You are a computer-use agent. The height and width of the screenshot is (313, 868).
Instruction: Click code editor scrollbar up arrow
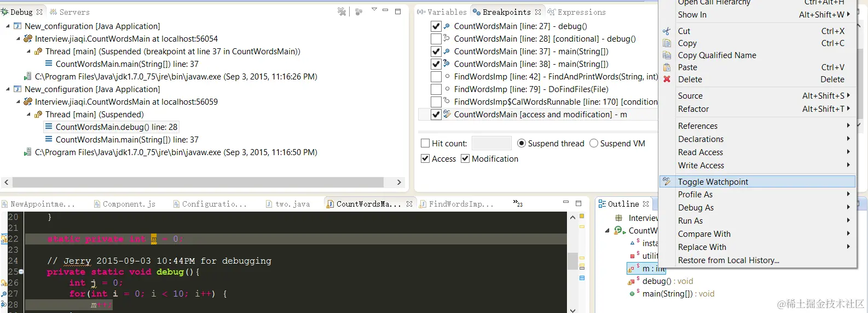coord(572,217)
